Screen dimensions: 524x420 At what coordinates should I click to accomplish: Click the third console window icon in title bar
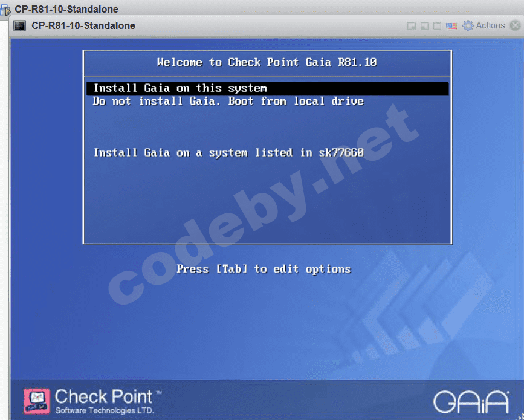click(437, 26)
